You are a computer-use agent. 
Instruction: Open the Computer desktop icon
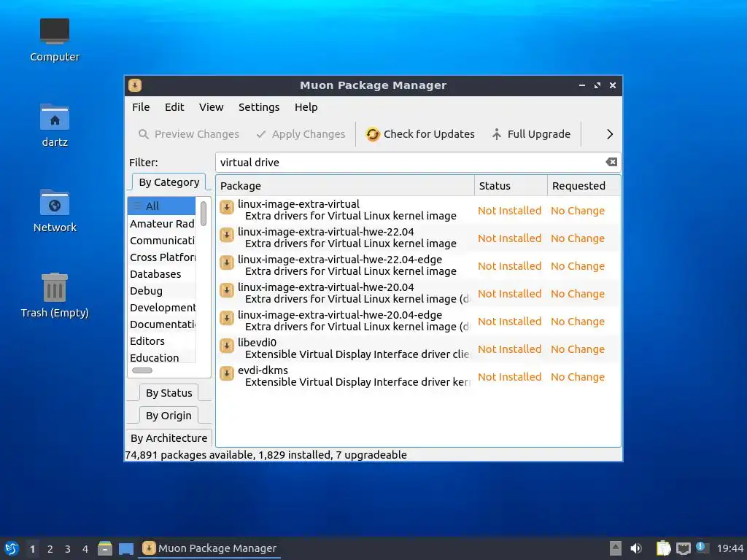point(54,32)
